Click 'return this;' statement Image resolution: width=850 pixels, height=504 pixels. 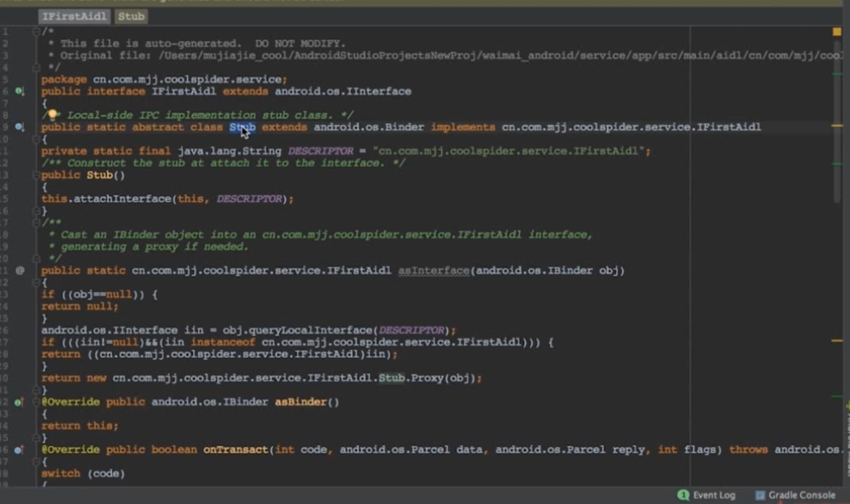[80, 426]
